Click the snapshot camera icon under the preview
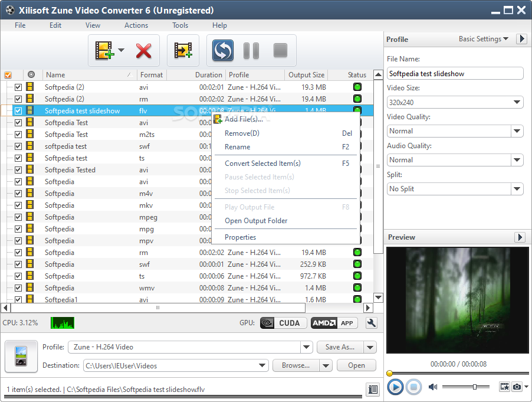 517,387
